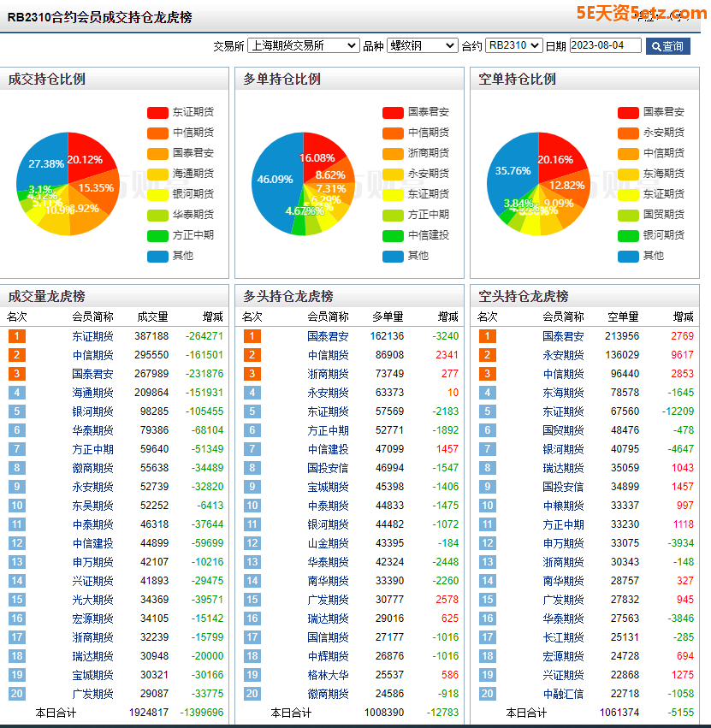Viewport: 711px width, 728px height.
Task: Click rank 9 badge in 空头持仓龙虎榜
Action: coord(488,487)
